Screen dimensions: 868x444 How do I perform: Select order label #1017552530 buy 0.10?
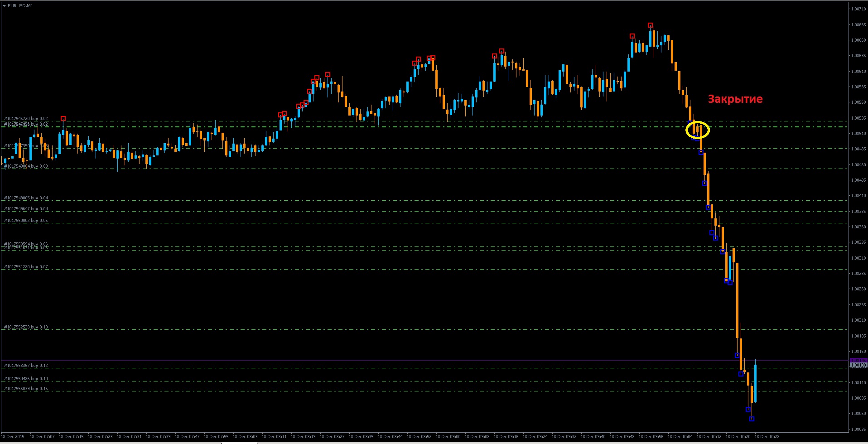(x=26, y=327)
